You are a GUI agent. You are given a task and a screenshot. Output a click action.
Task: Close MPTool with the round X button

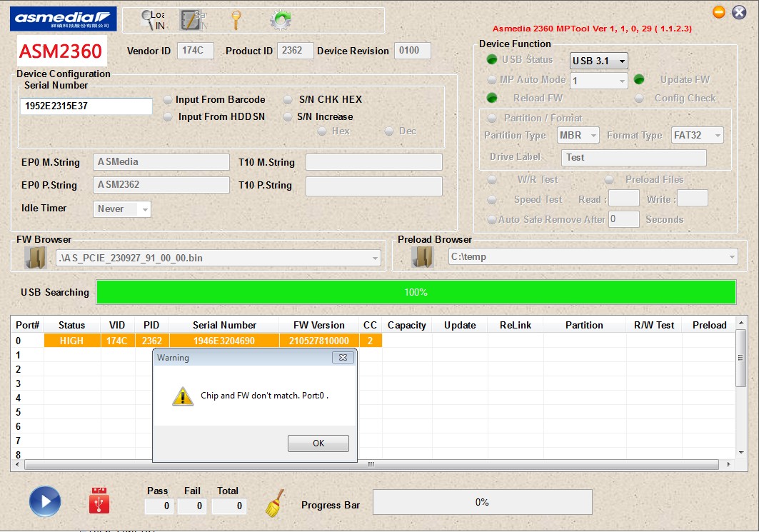pyautogui.click(x=739, y=12)
